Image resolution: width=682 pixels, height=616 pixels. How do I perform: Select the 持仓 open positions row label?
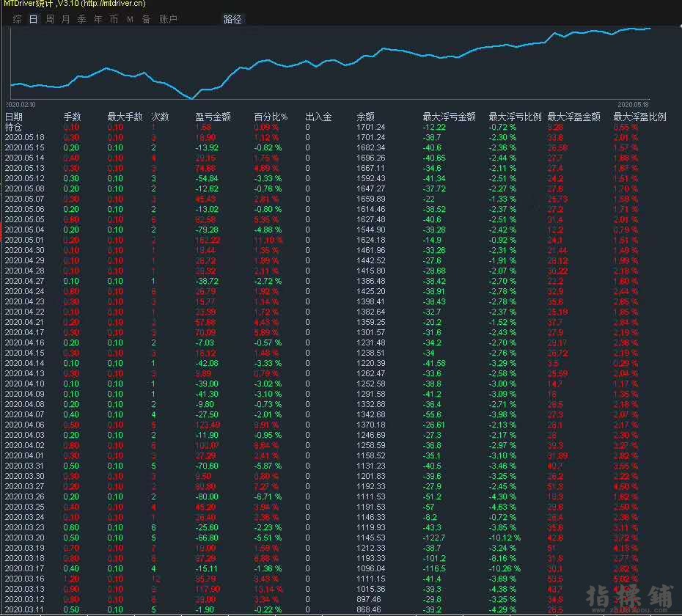pyautogui.click(x=13, y=127)
